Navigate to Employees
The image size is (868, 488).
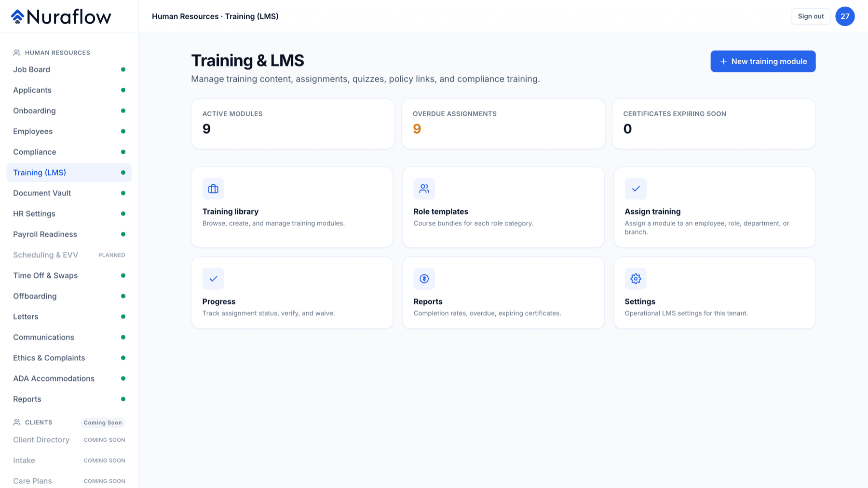pyautogui.click(x=69, y=131)
